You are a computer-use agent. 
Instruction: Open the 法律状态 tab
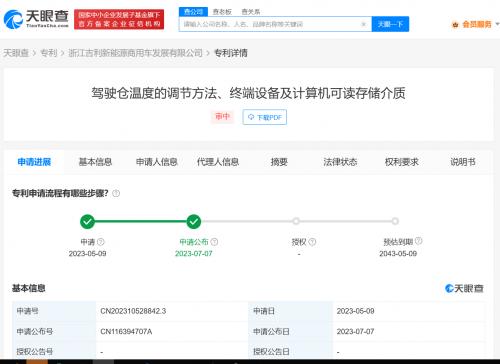coord(340,162)
